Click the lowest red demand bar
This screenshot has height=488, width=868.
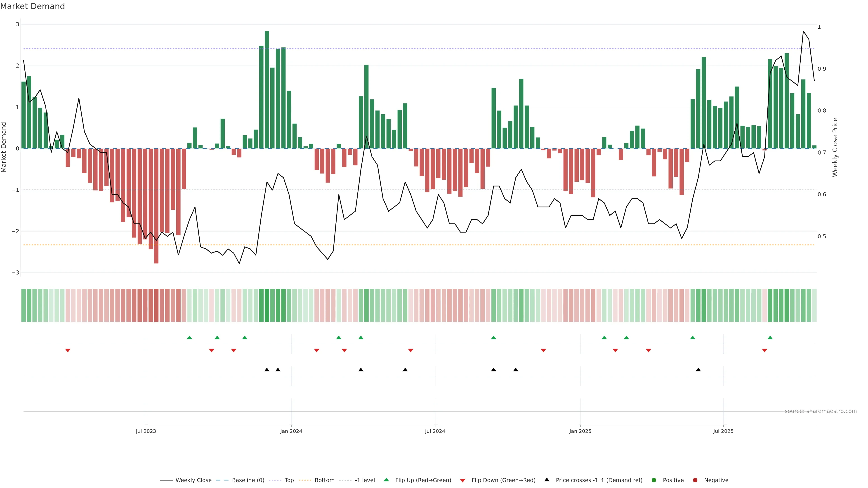tap(156, 205)
